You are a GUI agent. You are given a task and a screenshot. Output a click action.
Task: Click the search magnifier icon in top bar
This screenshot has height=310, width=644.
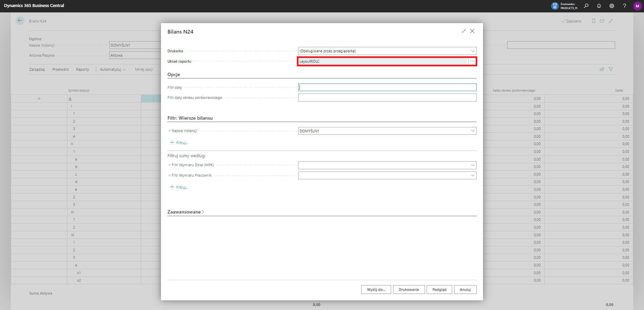coord(586,6)
